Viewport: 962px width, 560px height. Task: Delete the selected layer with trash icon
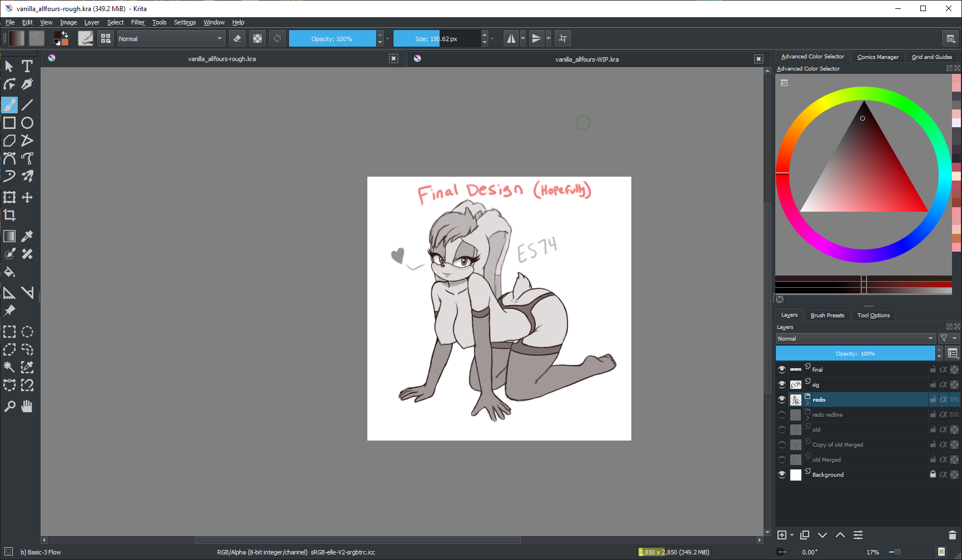(x=952, y=535)
